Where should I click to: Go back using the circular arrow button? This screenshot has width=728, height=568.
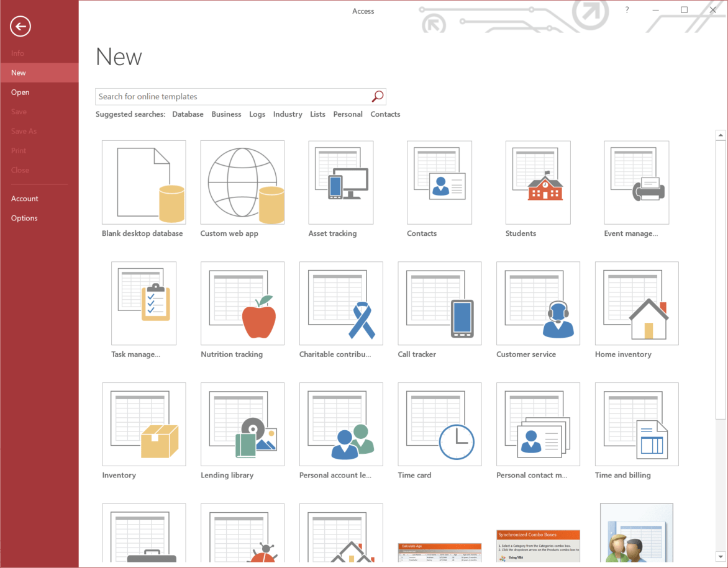[20, 26]
